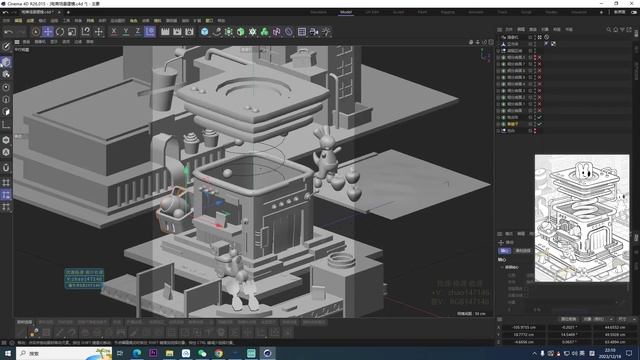Image resolution: width=640 pixels, height=360 pixels.
Task: Open the File menu in main menu bar
Action: [7, 20]
